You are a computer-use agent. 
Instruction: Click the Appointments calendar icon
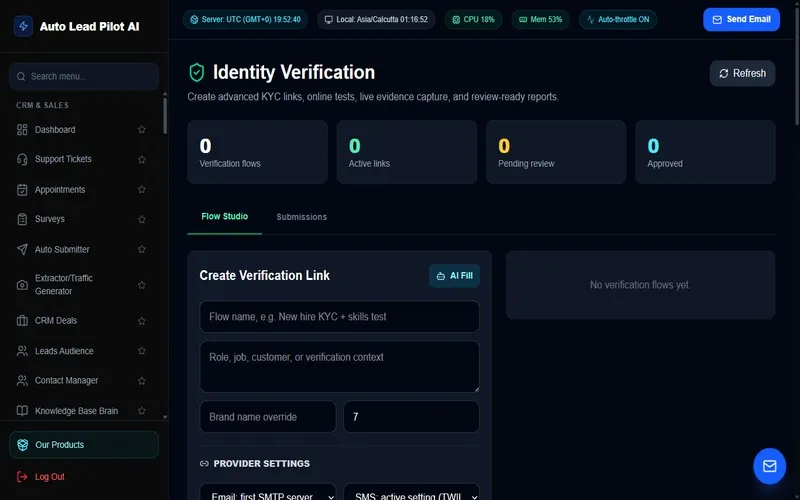click(x=22, y=189)
